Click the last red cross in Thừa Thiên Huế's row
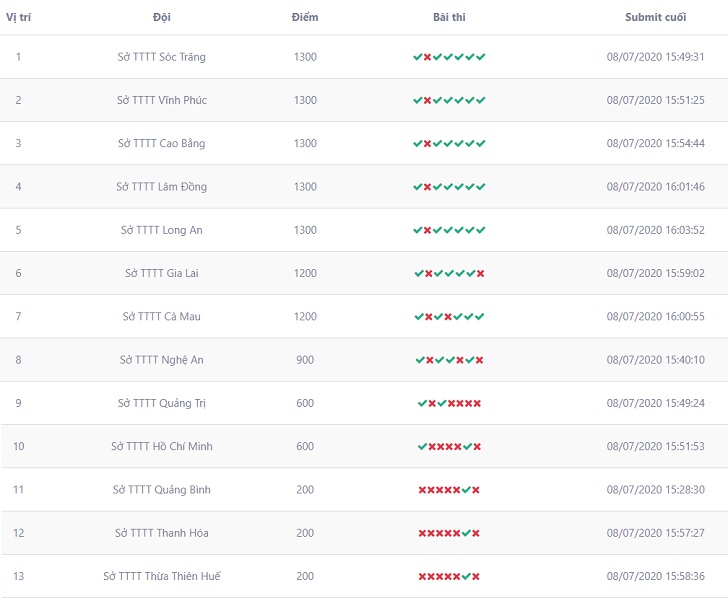728x606 pixels. pyautogui.click(x=477, y=577)
